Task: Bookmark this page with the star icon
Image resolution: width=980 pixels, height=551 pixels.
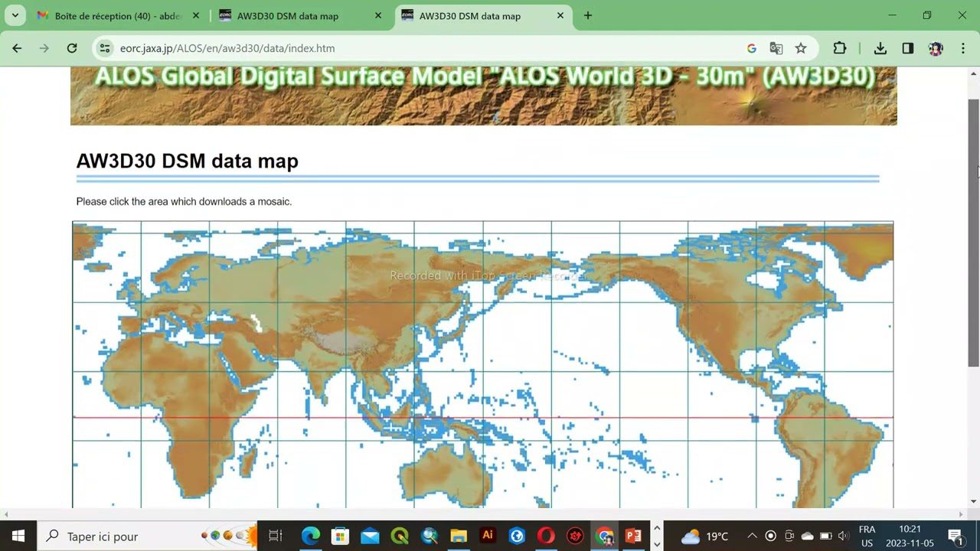Action: (x=801, y=48)
